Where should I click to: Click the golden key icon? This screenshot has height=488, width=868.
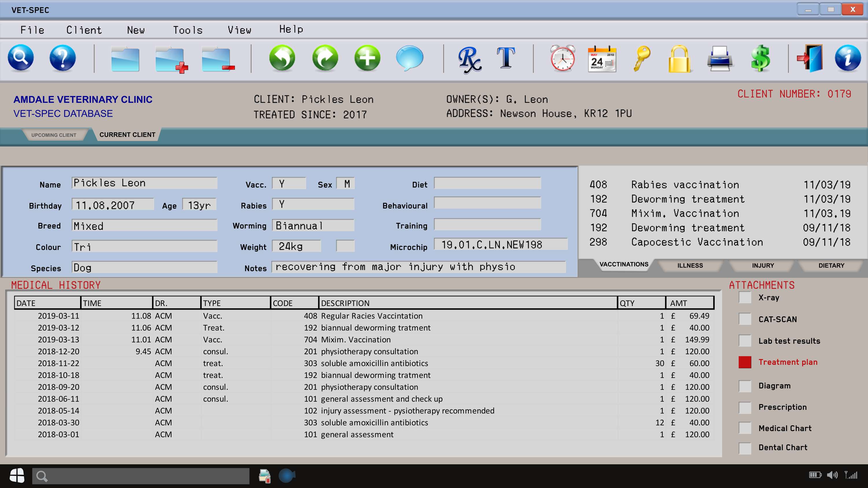[641, 59]
